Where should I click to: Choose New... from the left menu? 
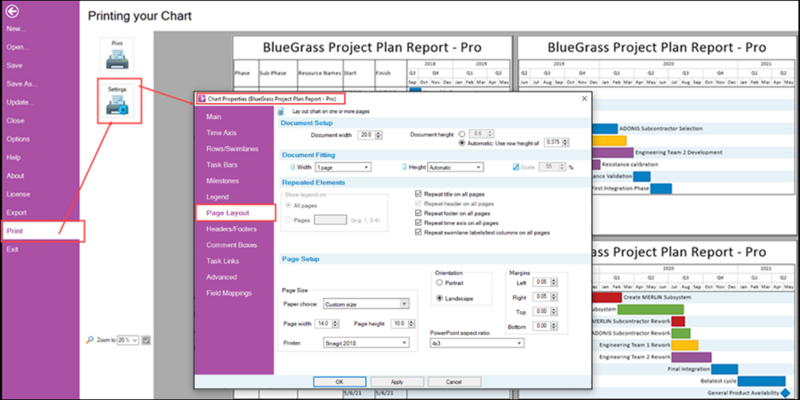coord(16,29)
